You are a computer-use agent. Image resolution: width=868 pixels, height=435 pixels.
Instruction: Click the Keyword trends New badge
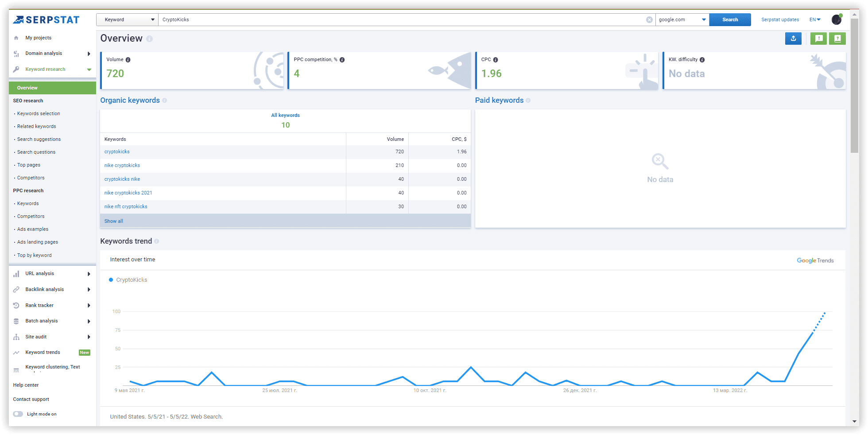tap(85, 353)
